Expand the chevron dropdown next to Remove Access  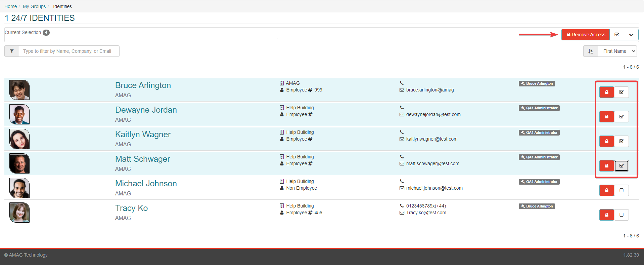[631, 35]
